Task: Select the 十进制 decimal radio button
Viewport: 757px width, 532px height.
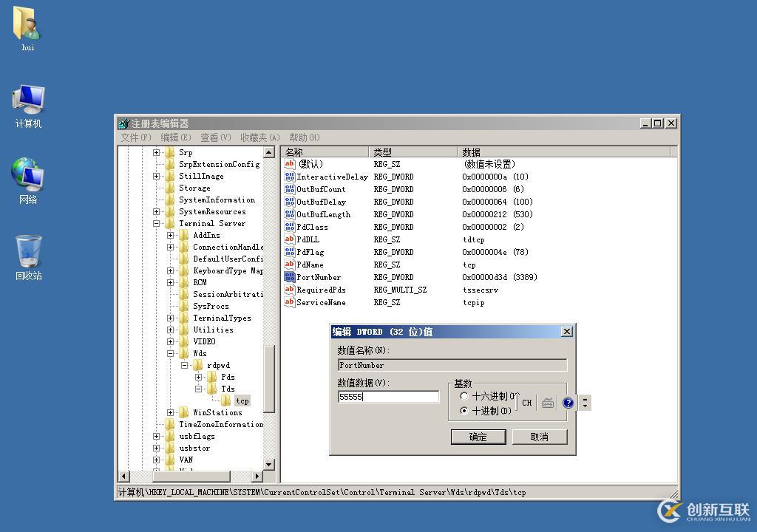Action: point(464,411)
